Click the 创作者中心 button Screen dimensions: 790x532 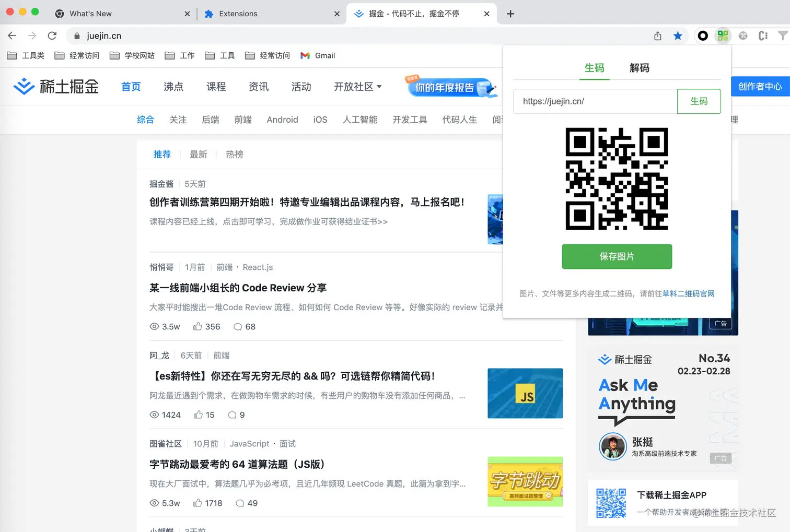760,87
